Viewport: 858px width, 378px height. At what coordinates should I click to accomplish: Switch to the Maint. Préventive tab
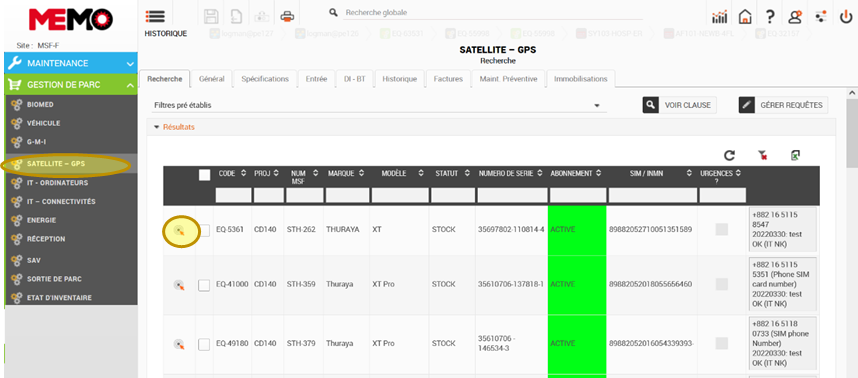coord(508,79)
